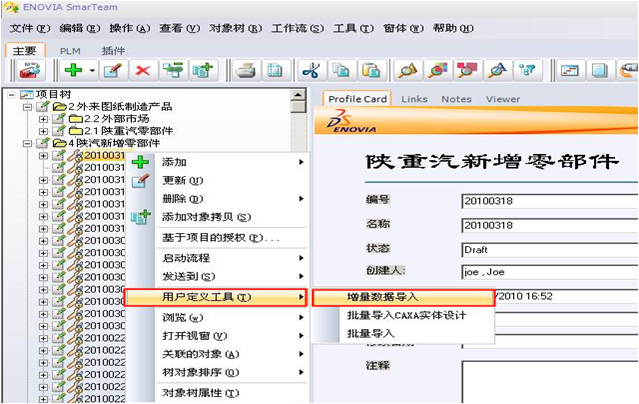Viewport: 639px width, 404px height.
Task: Click the Cut scissors icon
Action: (312, 71)
